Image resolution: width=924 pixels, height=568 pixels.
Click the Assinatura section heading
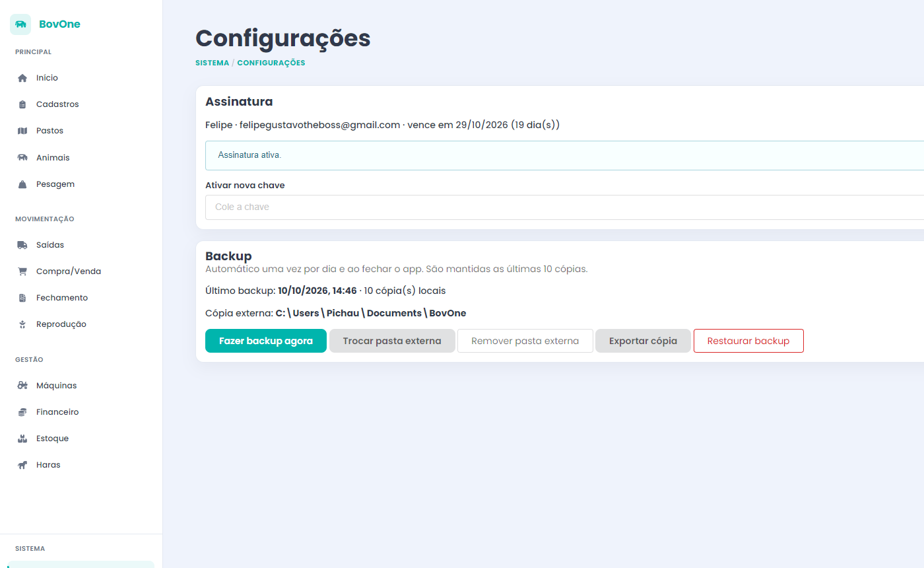[x=239, y=102]
